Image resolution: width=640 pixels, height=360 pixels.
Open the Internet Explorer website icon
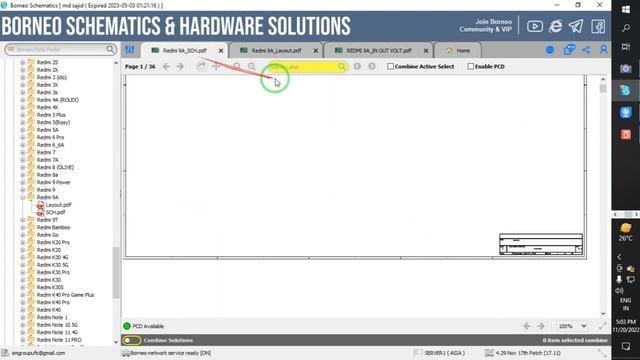[x=555, y=27]
